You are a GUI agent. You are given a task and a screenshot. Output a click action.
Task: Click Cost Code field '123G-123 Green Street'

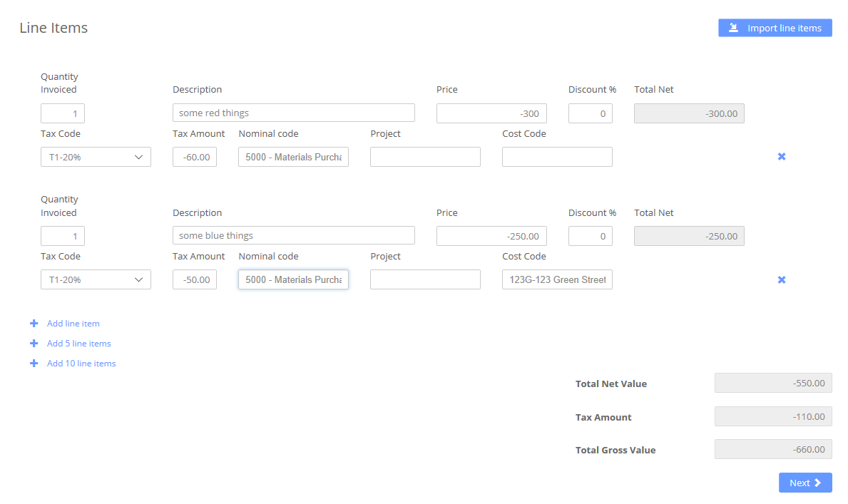[557, 279]
